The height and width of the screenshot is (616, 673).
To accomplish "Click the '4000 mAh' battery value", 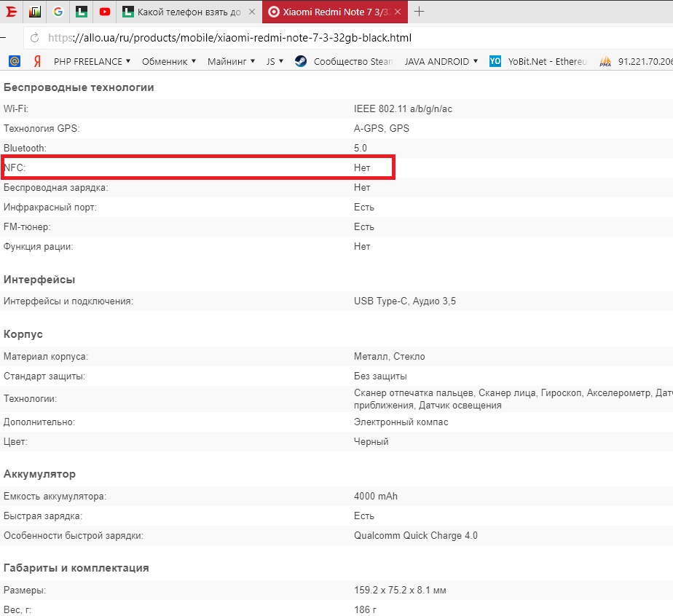I will [376, 497].
